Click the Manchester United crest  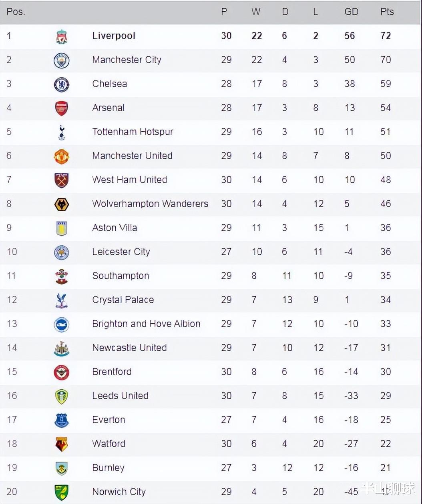[62, 156]
